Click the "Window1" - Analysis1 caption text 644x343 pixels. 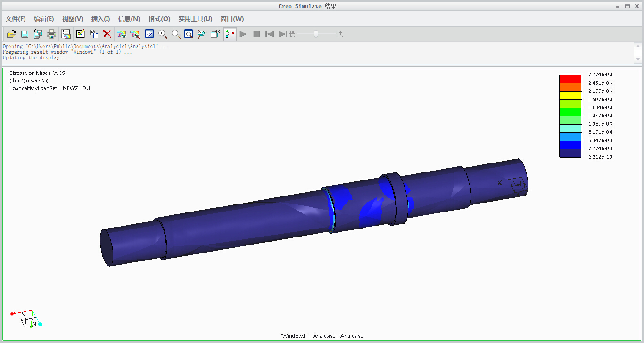(322, 336)
